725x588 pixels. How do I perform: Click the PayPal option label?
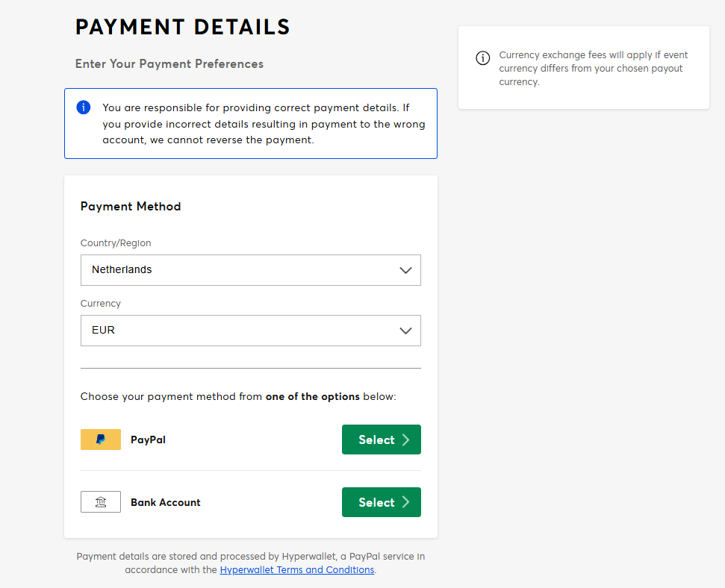[x=148, y=440]
